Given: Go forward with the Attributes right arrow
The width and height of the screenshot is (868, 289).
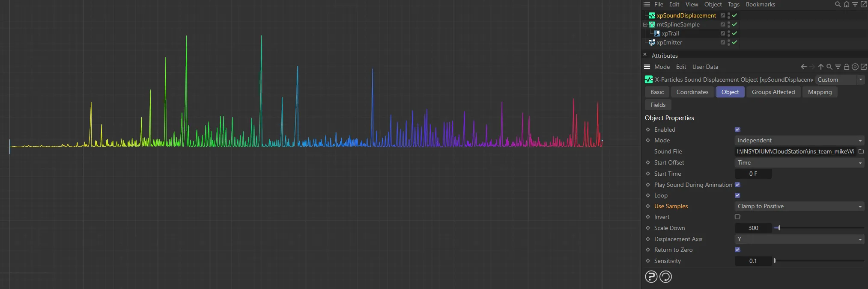Looking at the screenshot, I should (x=812, y=67).
